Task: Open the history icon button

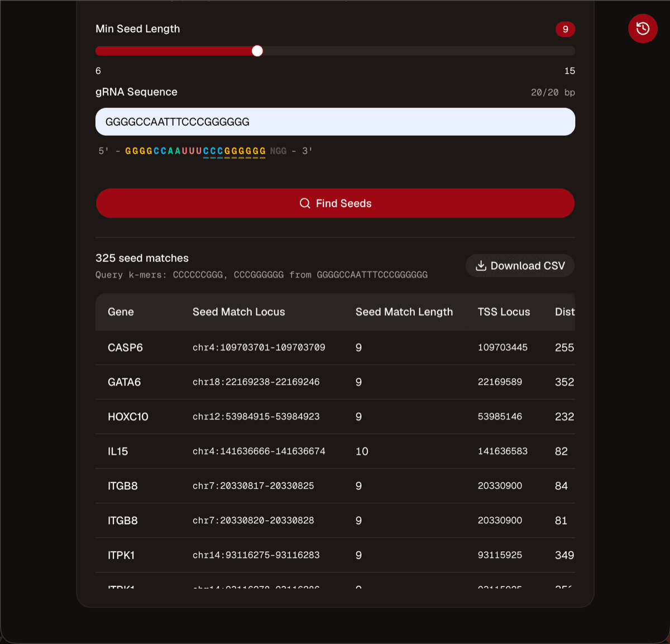Action: pos(643,28)
